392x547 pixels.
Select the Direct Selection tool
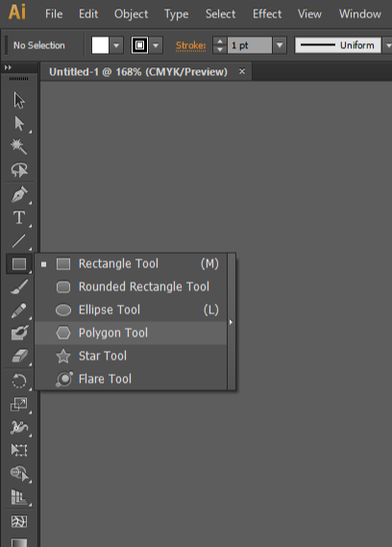(19, 123)
